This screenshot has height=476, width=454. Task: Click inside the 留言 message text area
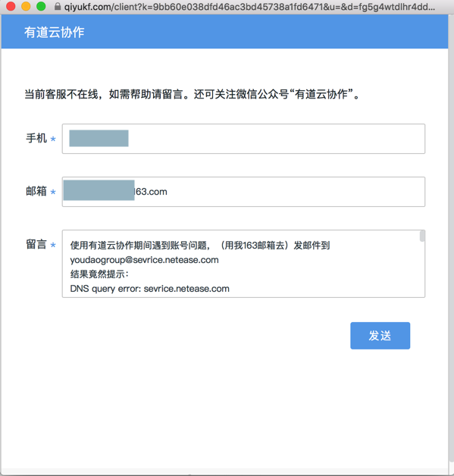click(x=243, y=264)
